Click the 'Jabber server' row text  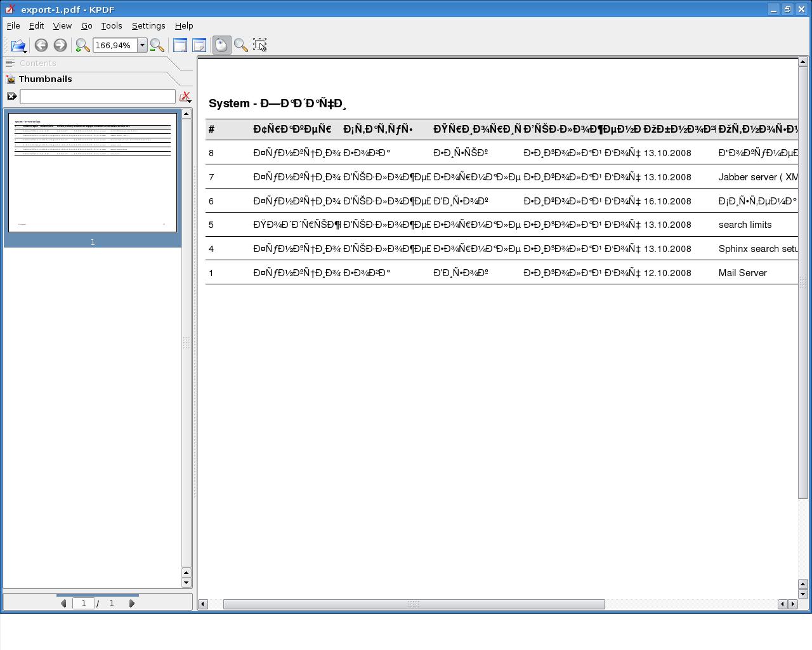click(x=757, y=177)
